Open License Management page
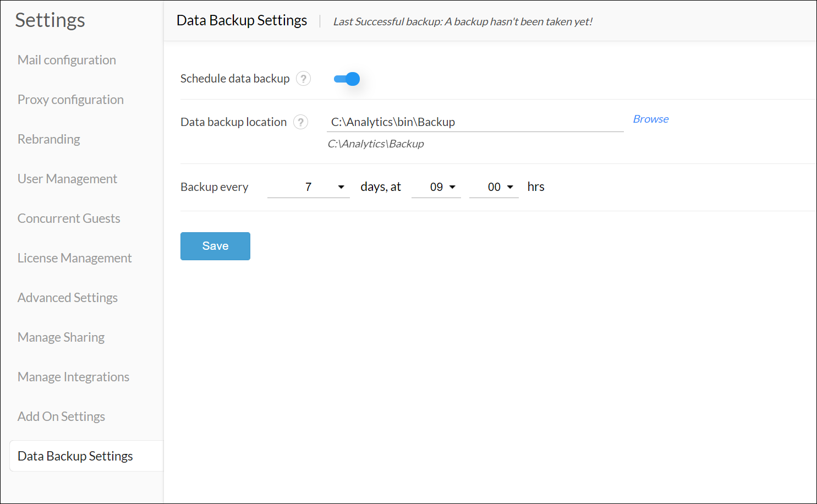This screenshot has width=817, height=504. point(74,258)
